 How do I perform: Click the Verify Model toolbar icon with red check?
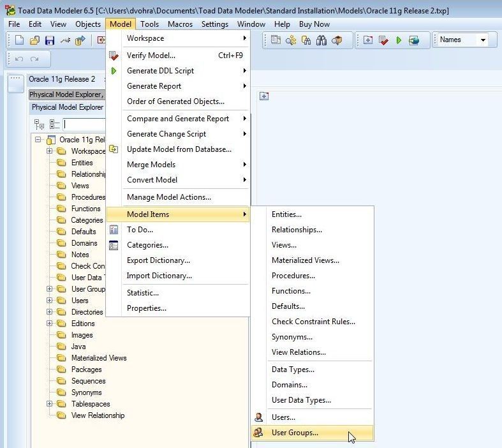point(383,40)
